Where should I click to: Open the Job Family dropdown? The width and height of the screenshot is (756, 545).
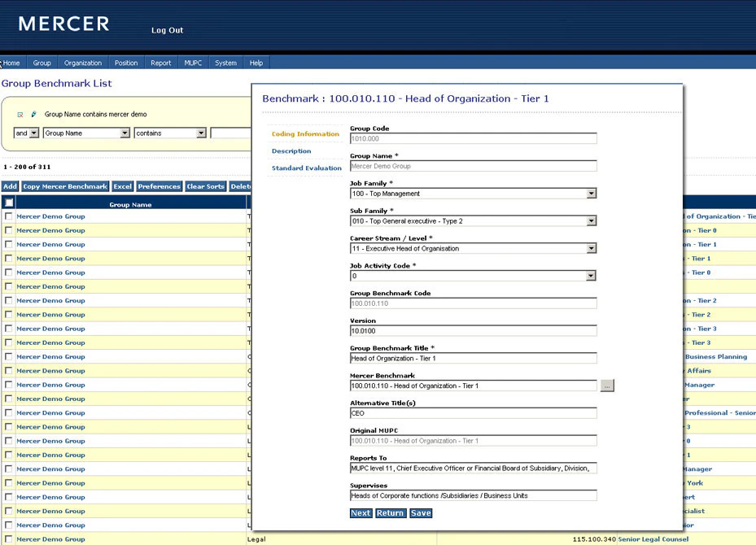(x=591, y=194)
